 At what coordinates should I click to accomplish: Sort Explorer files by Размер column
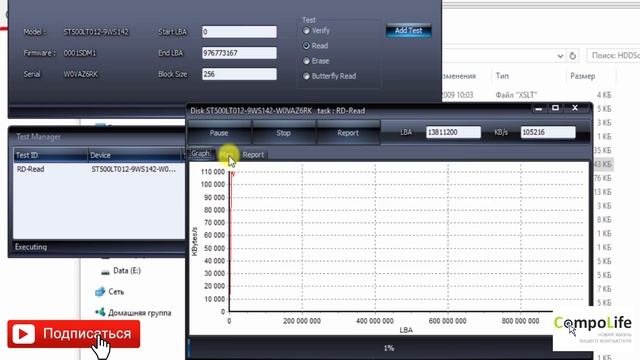tap(582, 76)
